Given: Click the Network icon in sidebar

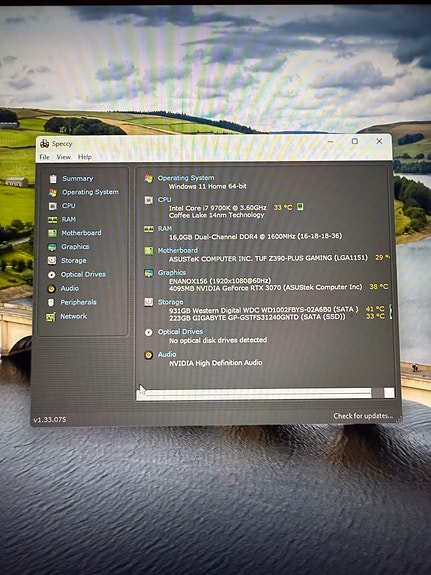Looking at the screenshot, I should click(x=51, y=317).
